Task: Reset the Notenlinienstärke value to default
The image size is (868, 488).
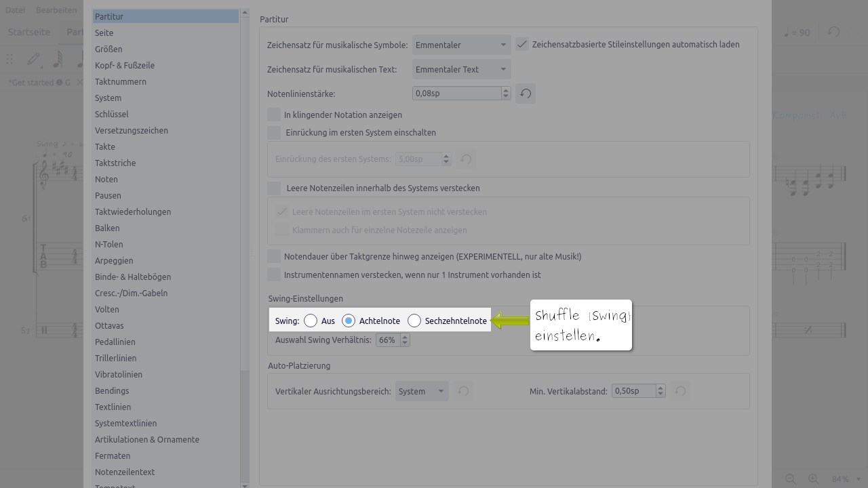Action: point(526,94)
